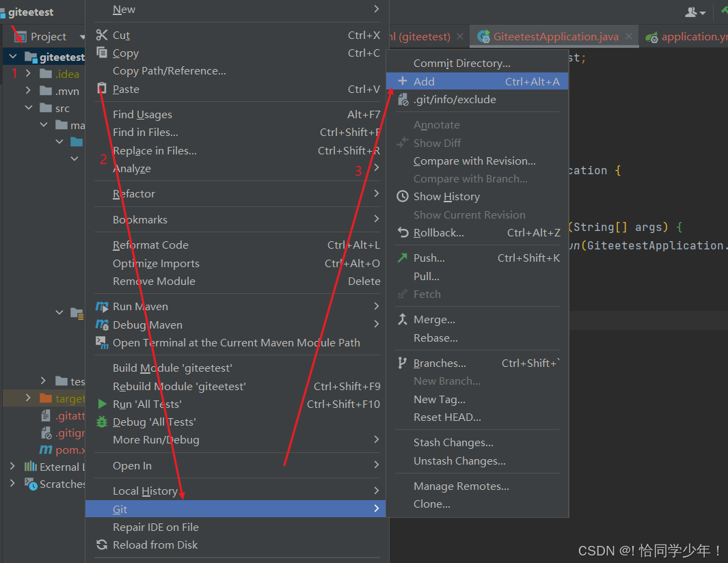Click the Rollback arrow icon

403,232
